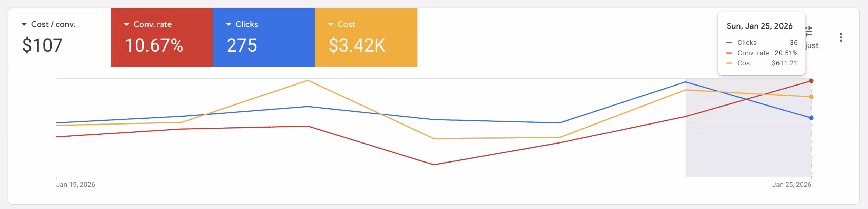Open the three-dot more options menu
Viewport: 868px width, 209px height.
pyautogui.click(x=841, y=37)
